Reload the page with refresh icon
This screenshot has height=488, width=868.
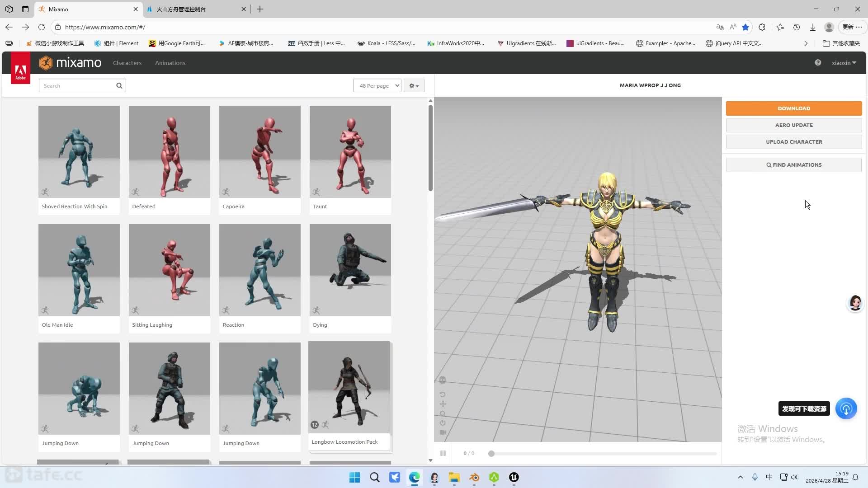click(42, 27)
